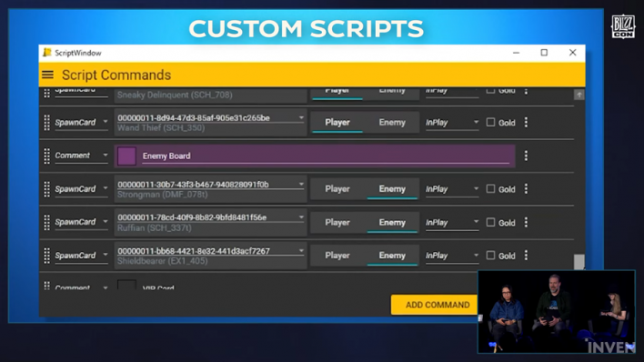644x362 pixels.
Task: Select Player side for Wand Thief row
Action: tap(337, 123)
